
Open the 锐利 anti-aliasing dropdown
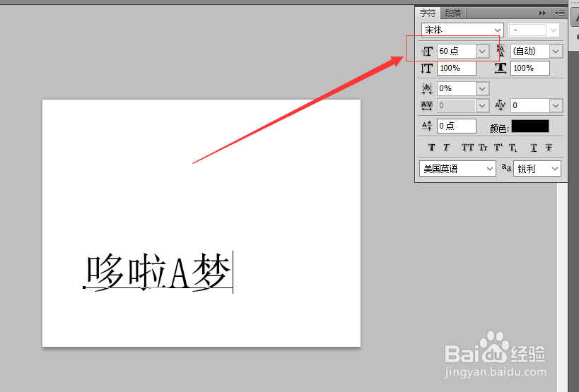click(537, 169)
